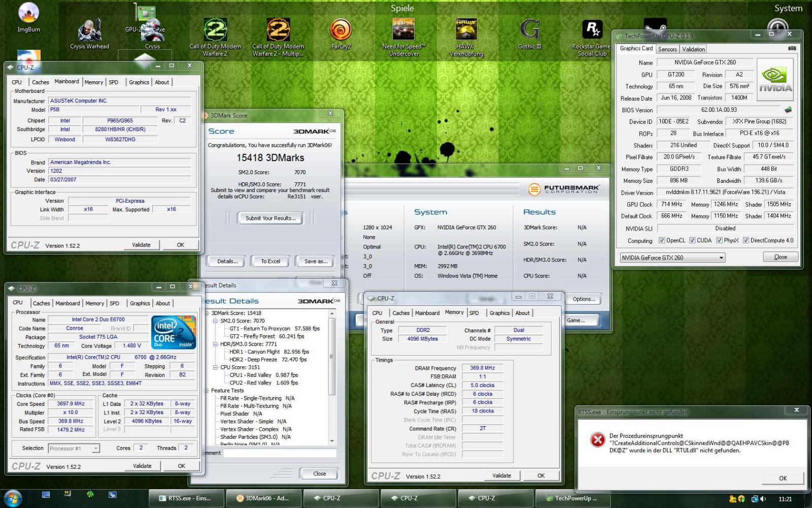Click Submit Your Results button
812x508 pixels.
pyautogui.click(x=270, y=218)
